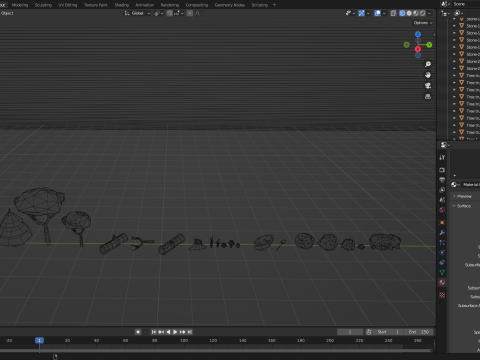Screen dimensions: 480x360
Task: Toggle snapping magnet icon
Action: click(170, 13)
